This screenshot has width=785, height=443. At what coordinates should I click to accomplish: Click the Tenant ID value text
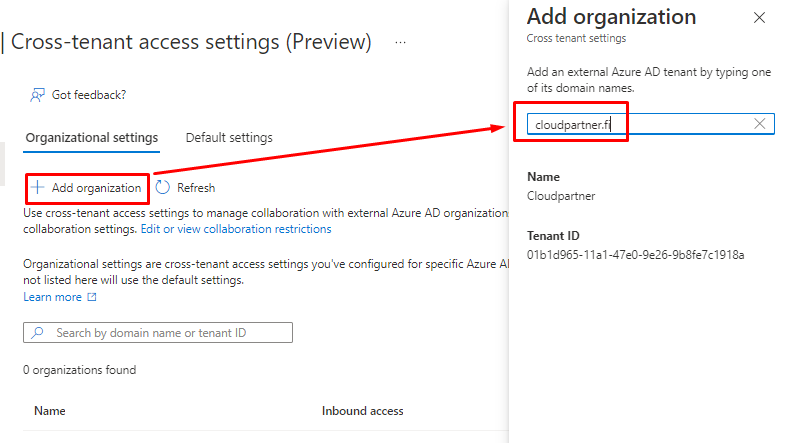point(635,255)
